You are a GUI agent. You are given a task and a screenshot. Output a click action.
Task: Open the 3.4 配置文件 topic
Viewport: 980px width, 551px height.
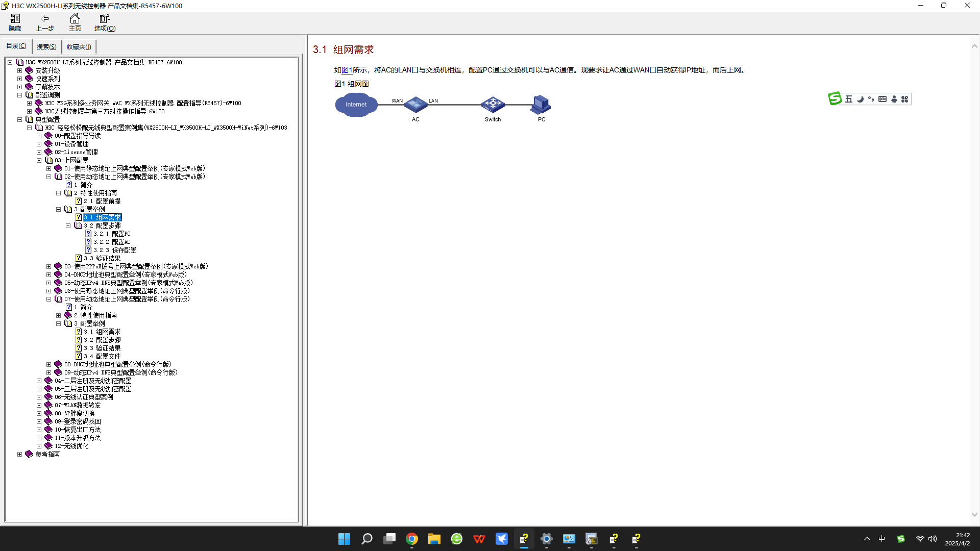102,356
